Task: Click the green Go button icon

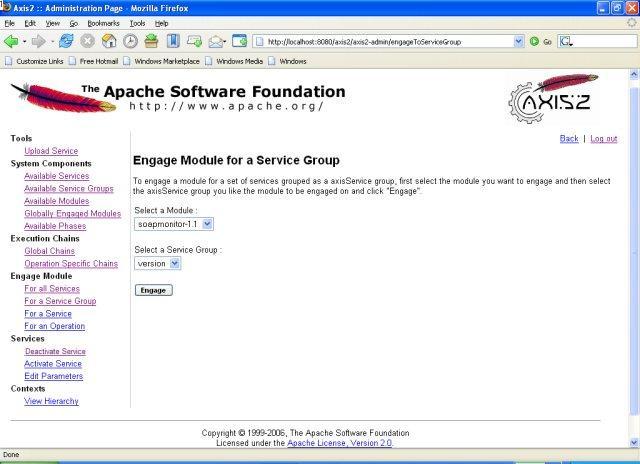Action: pyautogui.click(x=535, y=41)
